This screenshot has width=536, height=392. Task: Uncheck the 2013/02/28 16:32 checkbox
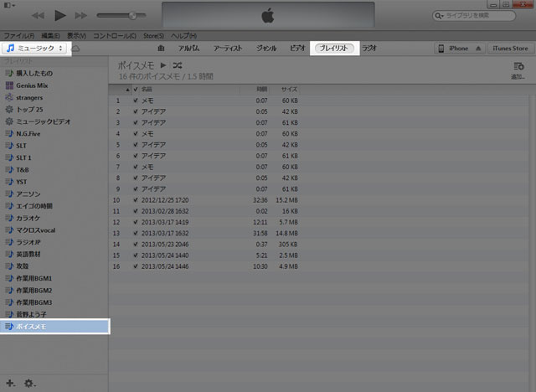(x=136, y=211)
